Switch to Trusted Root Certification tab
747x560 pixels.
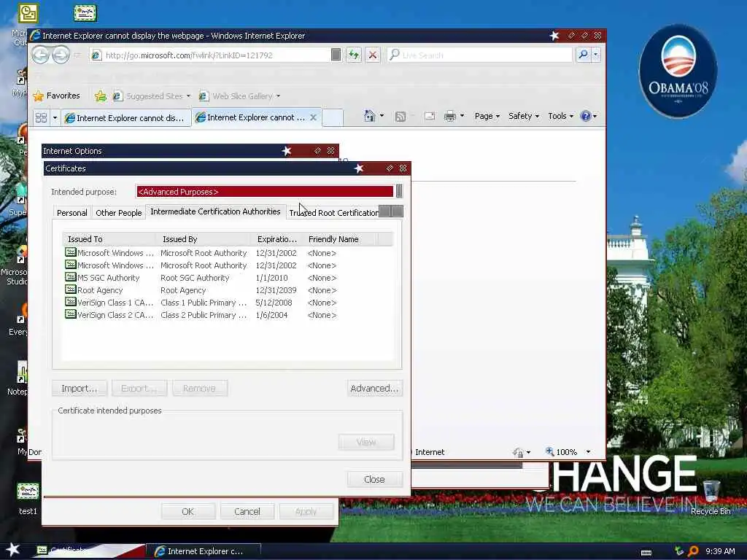pos(333,213)
